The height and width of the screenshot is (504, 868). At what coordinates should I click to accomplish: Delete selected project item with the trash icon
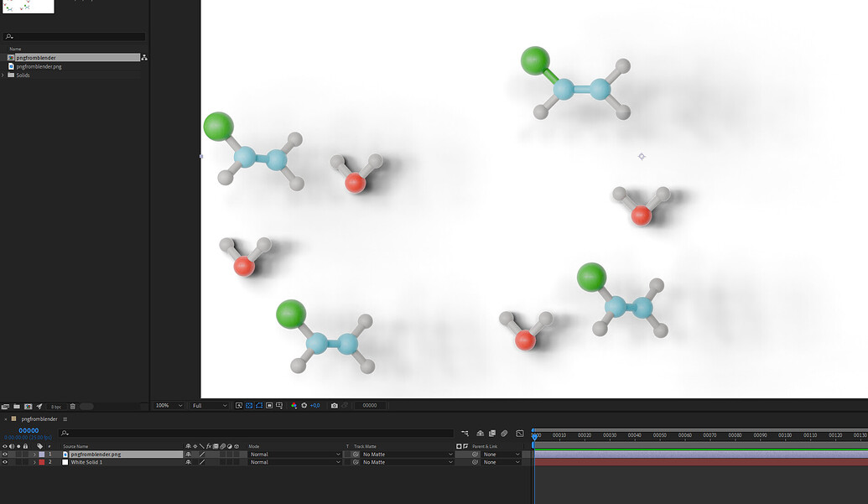pos(72,407)
